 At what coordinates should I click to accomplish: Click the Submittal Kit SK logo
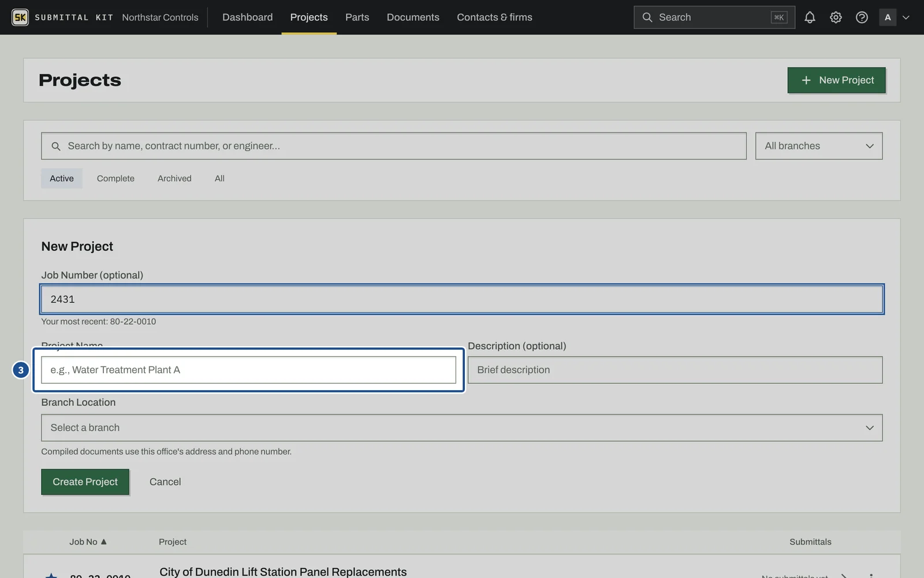click(x=20, y=17)
